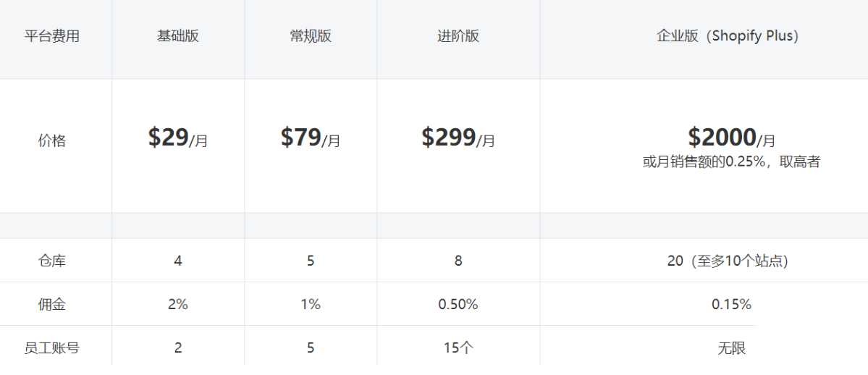Click the 平台费用 header cell

pos(52,36)
